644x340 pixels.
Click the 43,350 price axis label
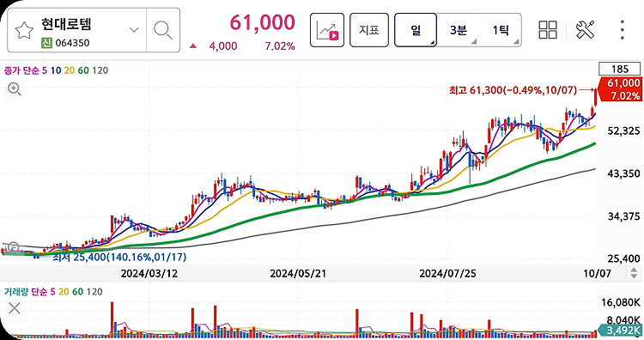click(623, 173)
